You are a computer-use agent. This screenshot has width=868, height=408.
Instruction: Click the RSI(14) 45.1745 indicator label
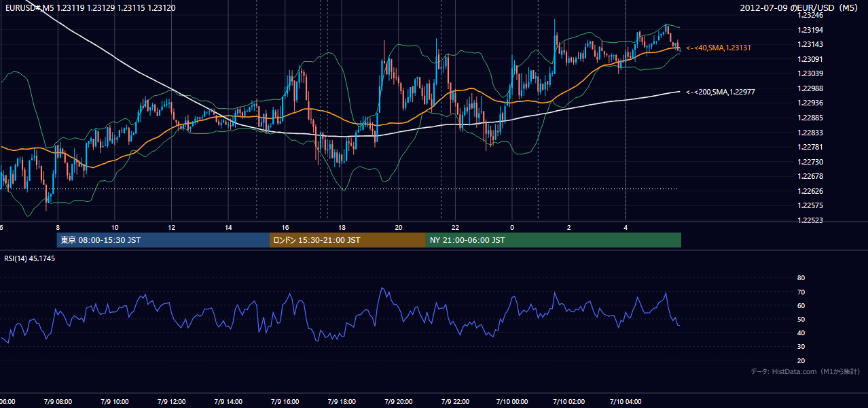(30, 258)
